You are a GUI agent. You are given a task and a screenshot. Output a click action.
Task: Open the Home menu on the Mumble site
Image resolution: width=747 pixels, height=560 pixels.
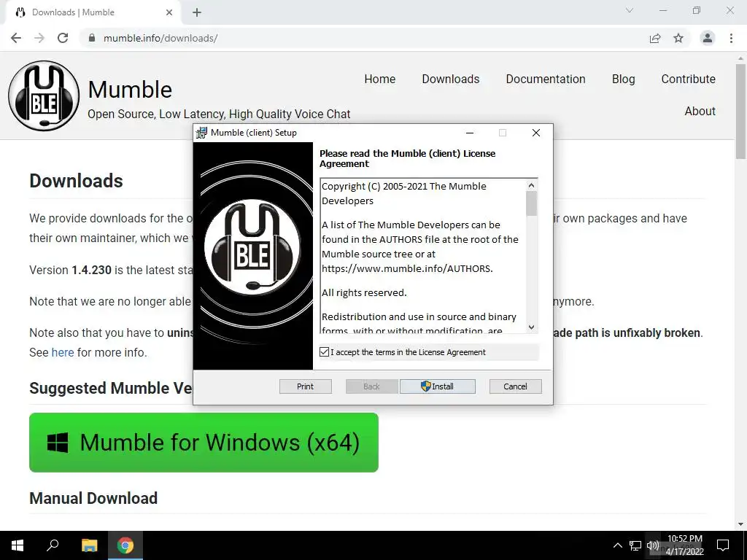click(x=379, y=79)
